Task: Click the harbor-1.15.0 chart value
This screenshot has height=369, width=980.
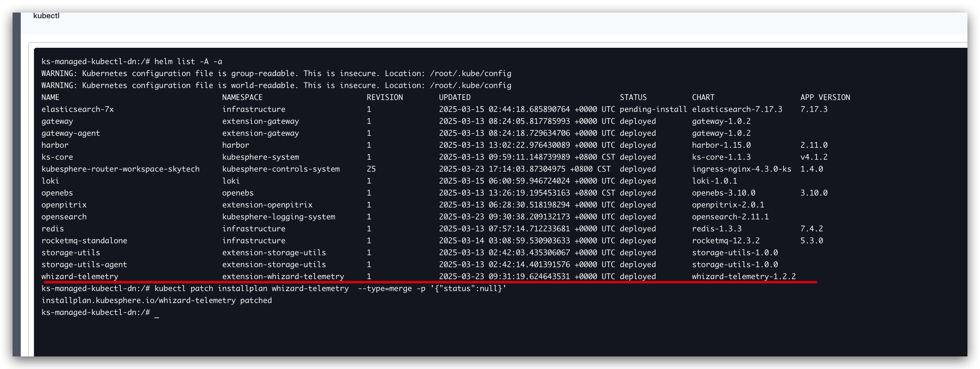Action: (721, 145)
